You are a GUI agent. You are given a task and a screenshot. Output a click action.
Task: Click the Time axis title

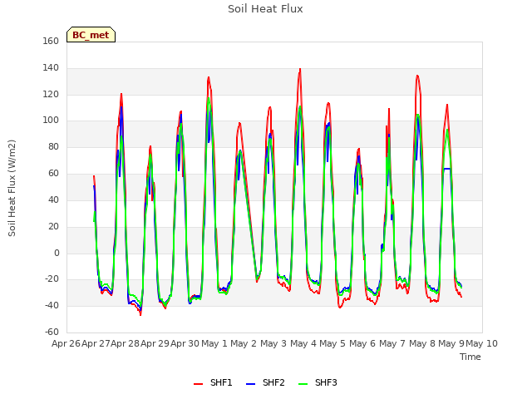click(x=470, y=357)
